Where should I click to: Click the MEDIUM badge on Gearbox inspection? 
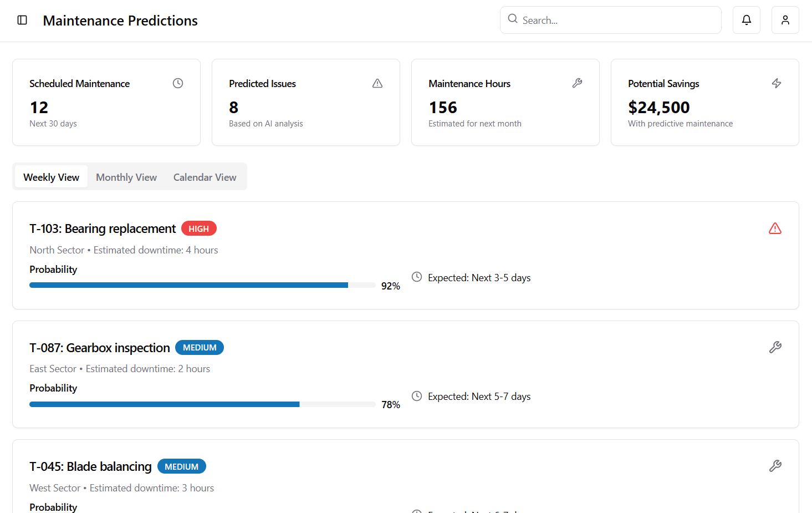[x=200, y=348]
